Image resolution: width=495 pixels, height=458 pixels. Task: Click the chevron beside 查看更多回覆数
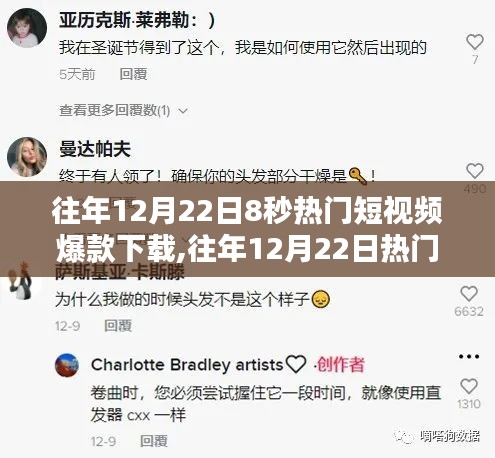(x=183, y=111)
